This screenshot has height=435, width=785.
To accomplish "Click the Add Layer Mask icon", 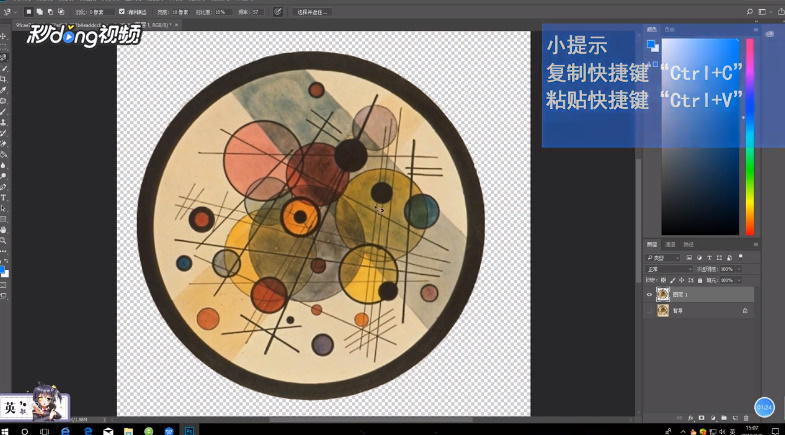I will [701, 418].
